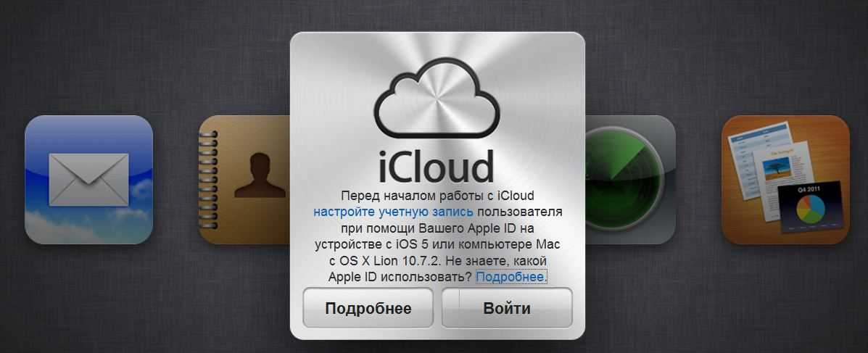
Task: Click the large iCloud title text
Action: [x=437, y=165]
